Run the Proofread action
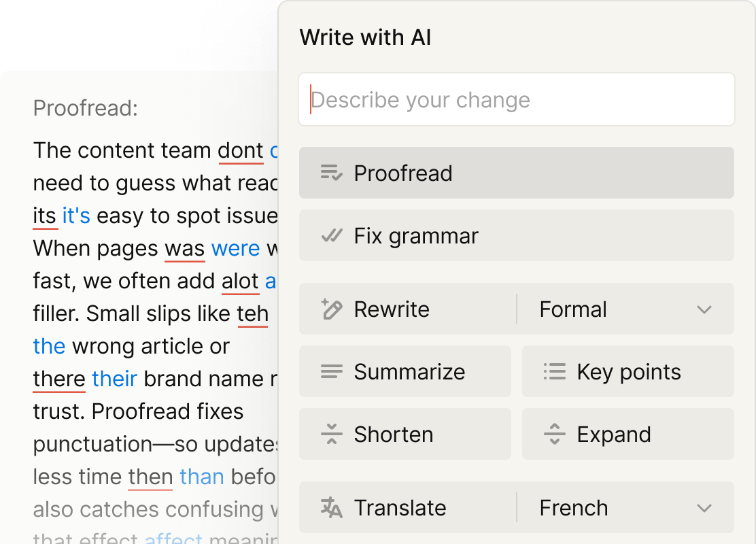Viewport: 756px width, 544px height. [x=517, y=173]
